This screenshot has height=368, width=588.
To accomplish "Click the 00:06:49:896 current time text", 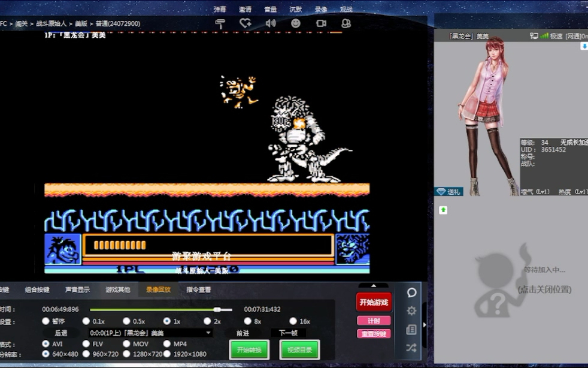I will coord(60,309).
